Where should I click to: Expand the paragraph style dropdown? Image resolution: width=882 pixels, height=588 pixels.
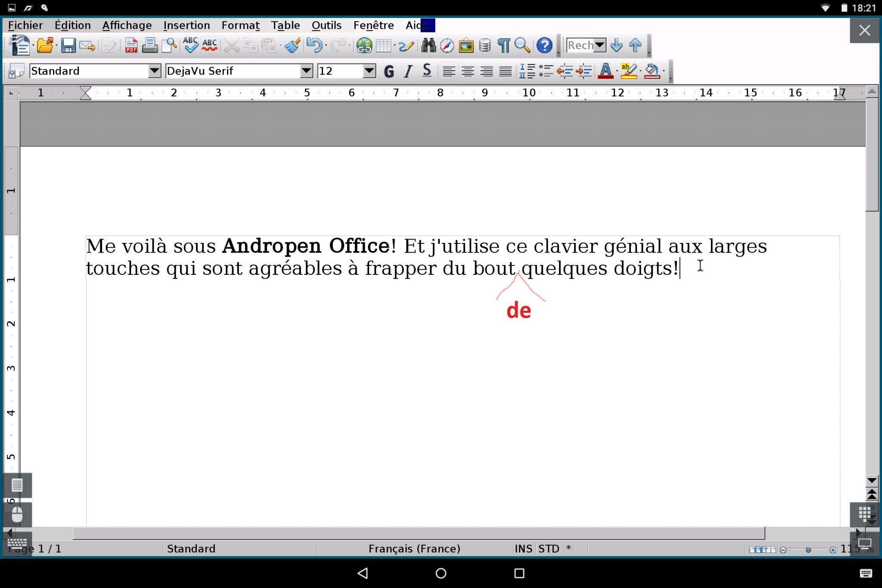point(154,71)
